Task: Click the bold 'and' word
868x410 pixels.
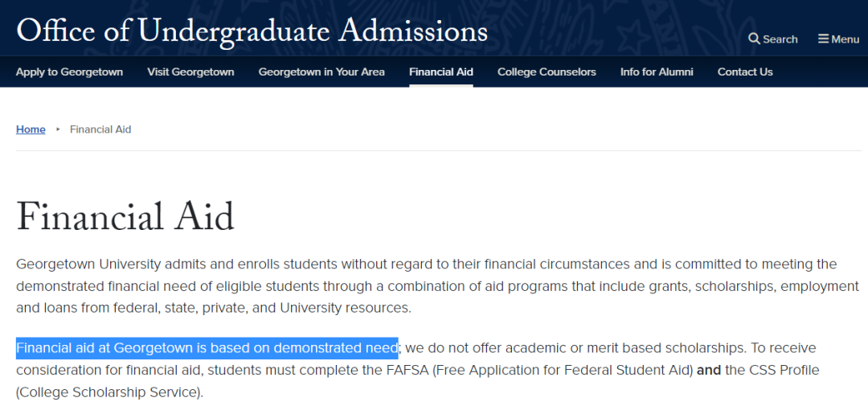Action: point(709,370)
